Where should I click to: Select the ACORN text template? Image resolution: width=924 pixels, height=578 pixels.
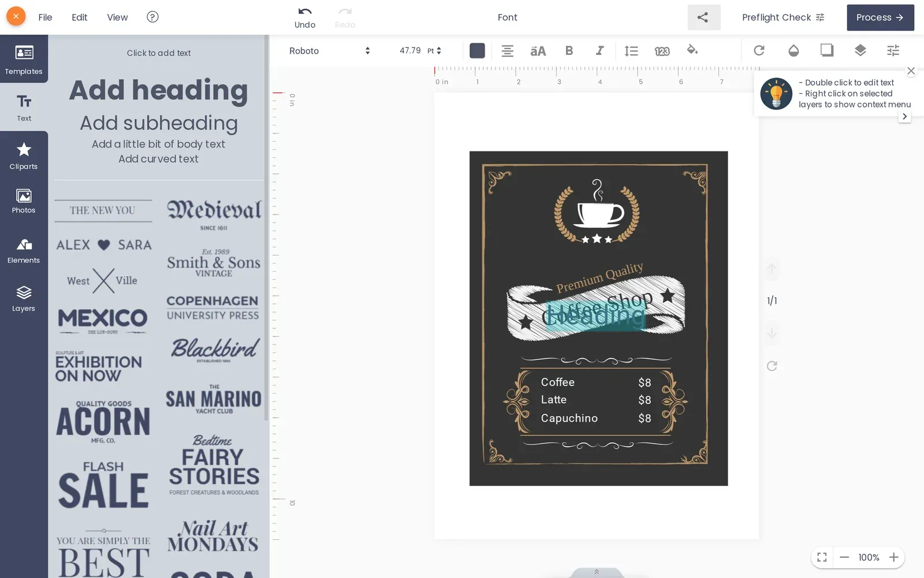pyautogui.click(x=103, y=422)
